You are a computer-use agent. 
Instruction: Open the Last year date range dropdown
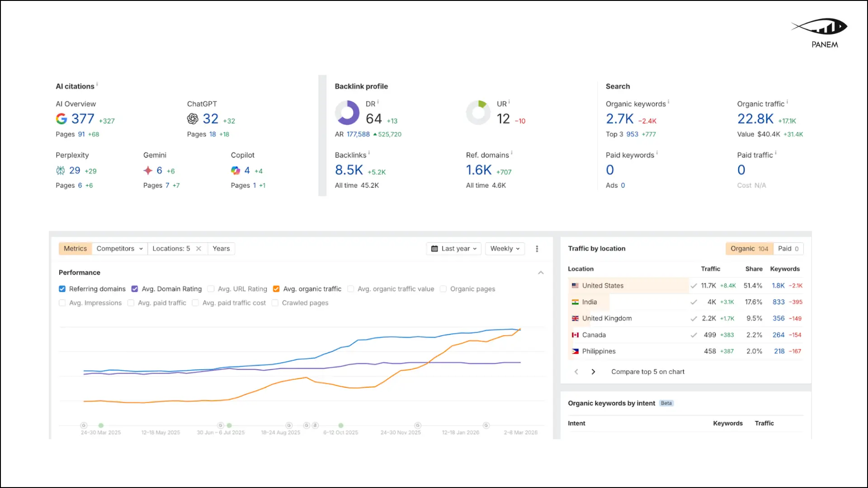click(x=454, y=249)
